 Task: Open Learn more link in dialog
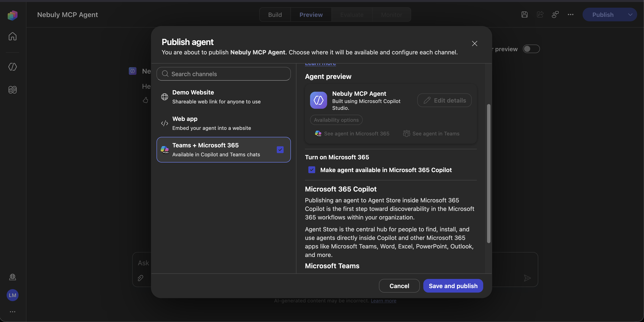coord(320,64)
